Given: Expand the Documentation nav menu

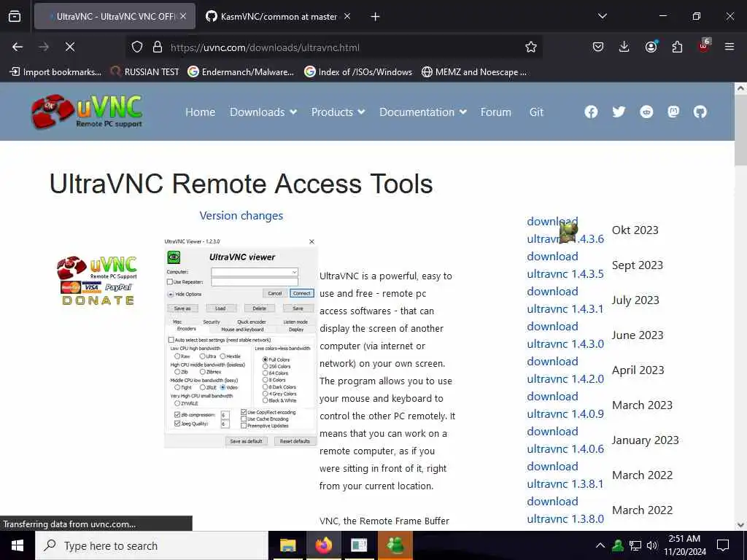Looking at the screenshot, I should tap(422, 112).
